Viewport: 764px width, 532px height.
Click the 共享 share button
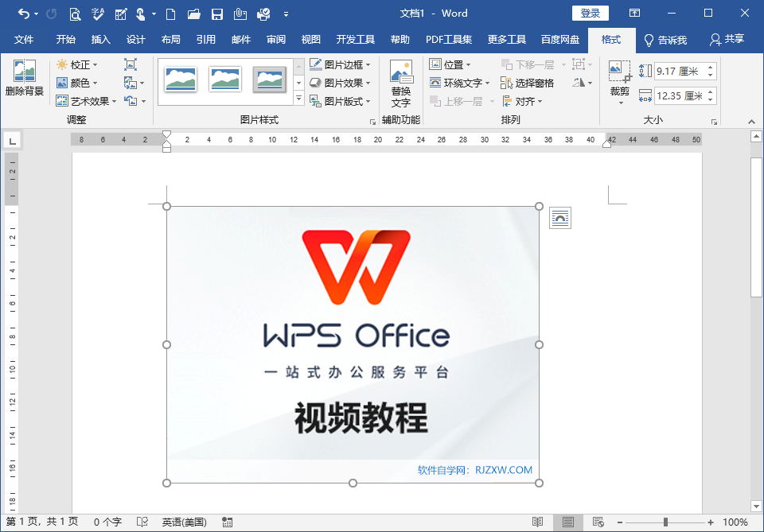727,40
